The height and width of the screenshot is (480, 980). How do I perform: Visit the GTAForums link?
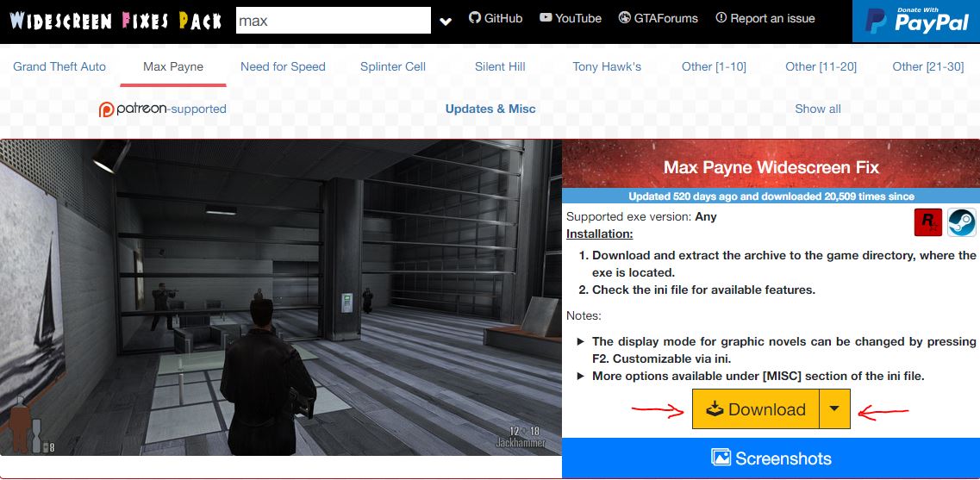pos(658,18)
